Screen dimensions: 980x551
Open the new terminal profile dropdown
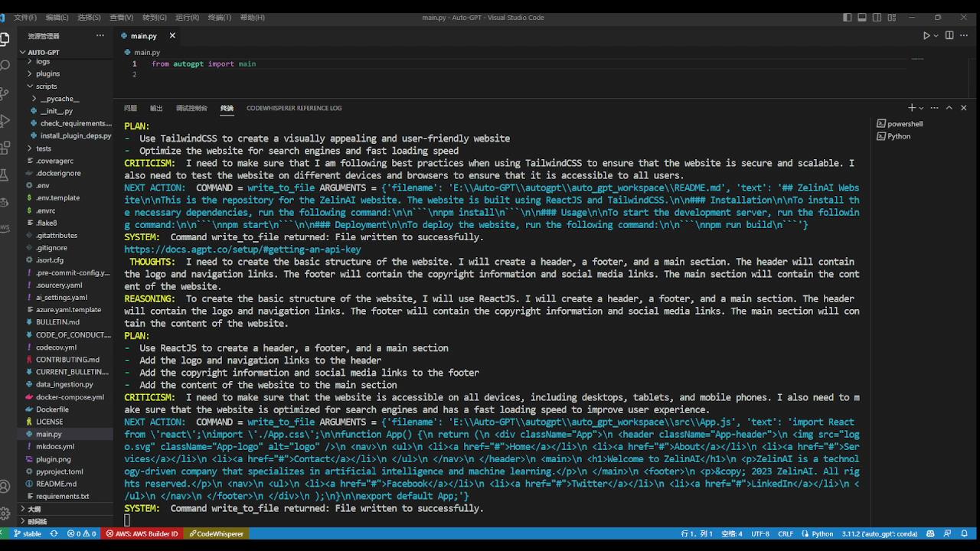pos(921,108)
